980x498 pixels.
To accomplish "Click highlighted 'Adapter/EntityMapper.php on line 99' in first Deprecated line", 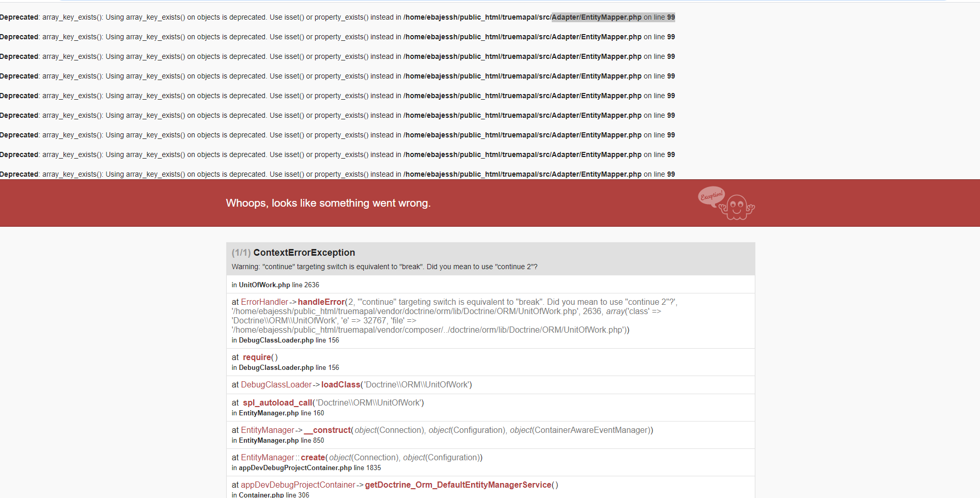I will pos(613,18).
